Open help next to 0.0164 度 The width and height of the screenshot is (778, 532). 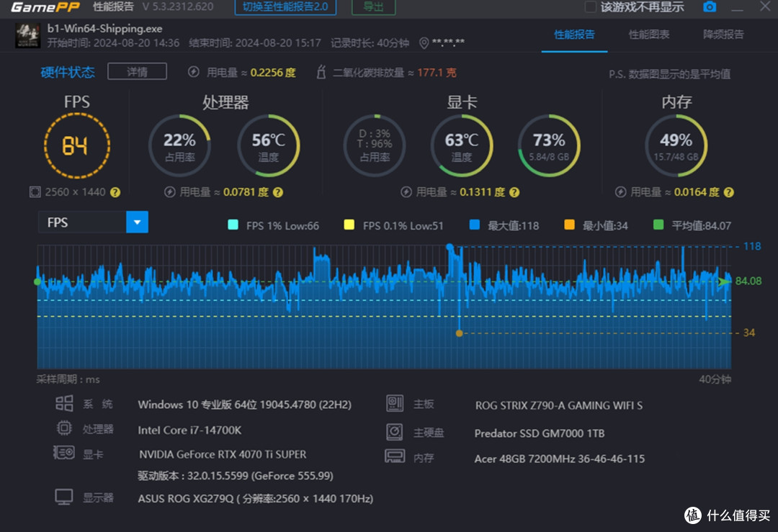[728, 192]
